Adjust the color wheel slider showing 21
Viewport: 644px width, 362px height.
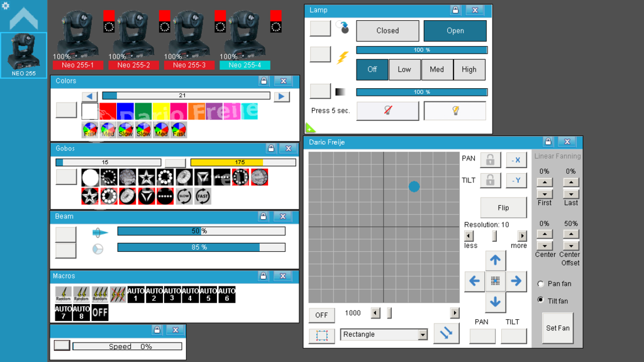pos(186,96)
